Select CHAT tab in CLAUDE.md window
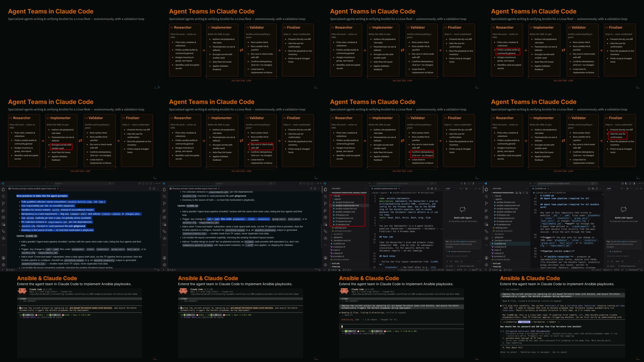The image size is (644, 362). pos(609,189)
